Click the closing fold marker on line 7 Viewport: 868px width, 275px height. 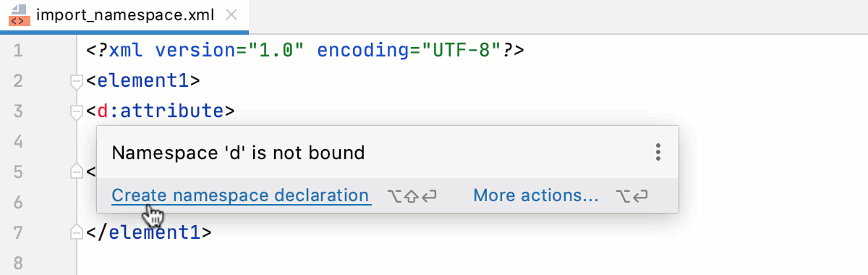tap(76, 232)
